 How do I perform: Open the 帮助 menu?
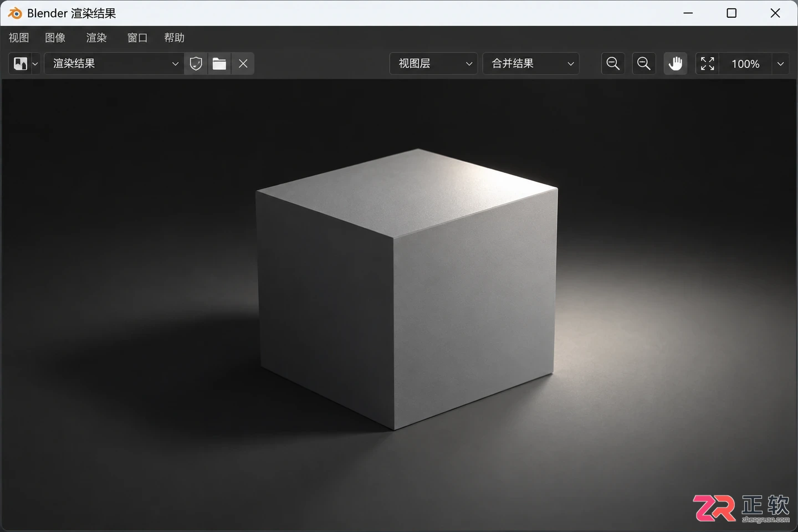point(175,38)
